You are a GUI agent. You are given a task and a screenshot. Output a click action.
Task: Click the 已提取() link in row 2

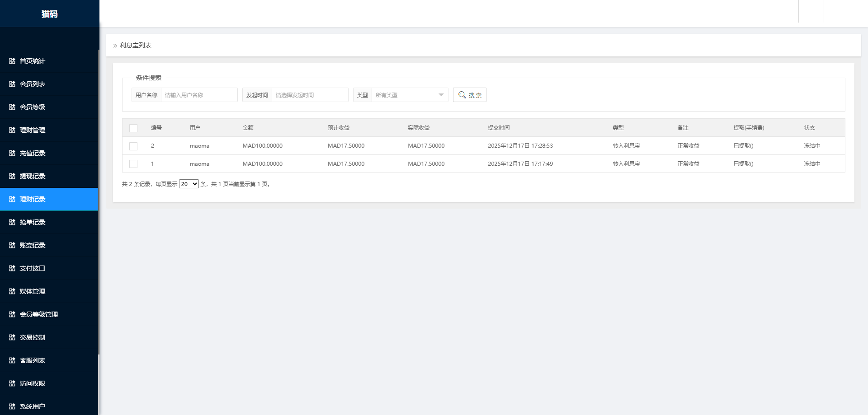pos(743,146)
